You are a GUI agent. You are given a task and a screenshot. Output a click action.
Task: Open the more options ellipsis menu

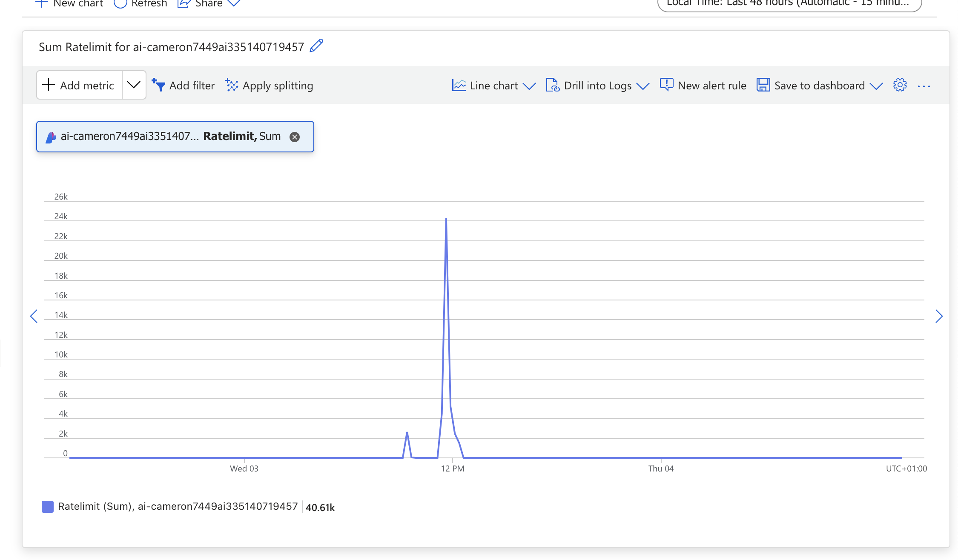(x=924, y=86)
